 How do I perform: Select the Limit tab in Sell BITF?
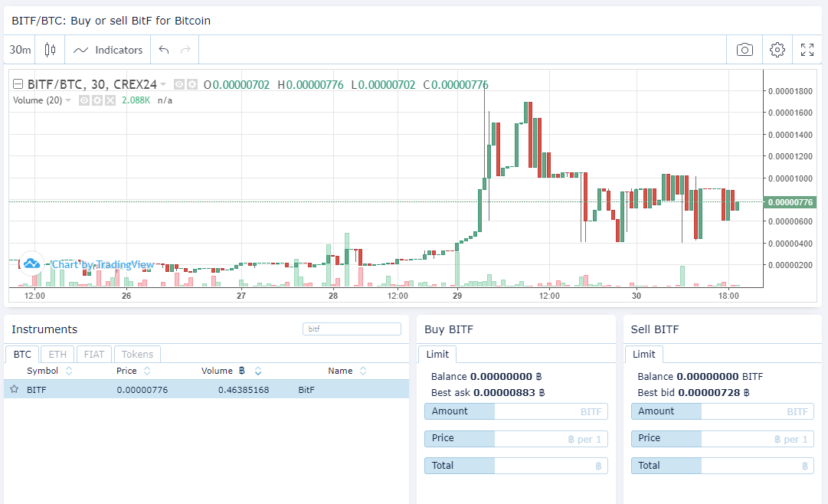tap(643, 354)
